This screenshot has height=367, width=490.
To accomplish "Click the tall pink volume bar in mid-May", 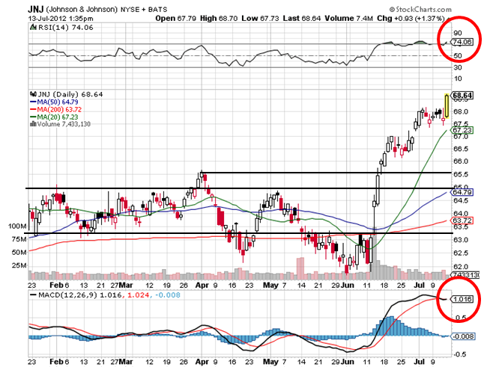I will point(300,268).
